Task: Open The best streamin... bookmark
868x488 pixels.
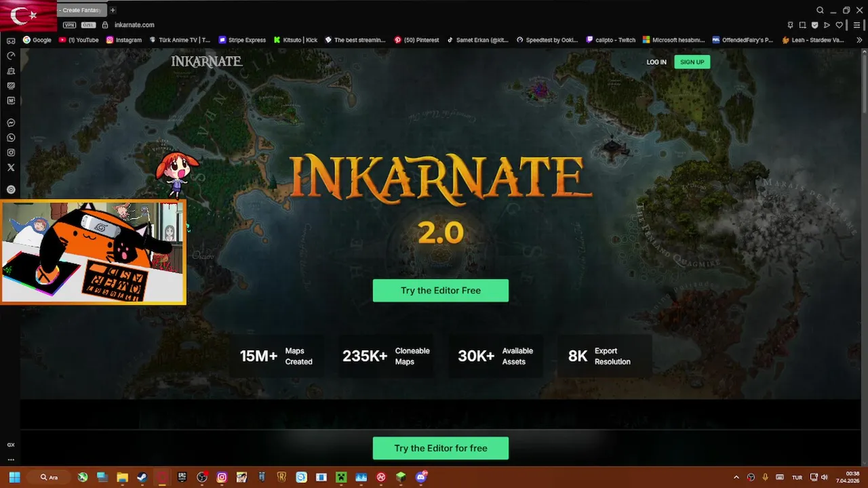Action: 355,40
